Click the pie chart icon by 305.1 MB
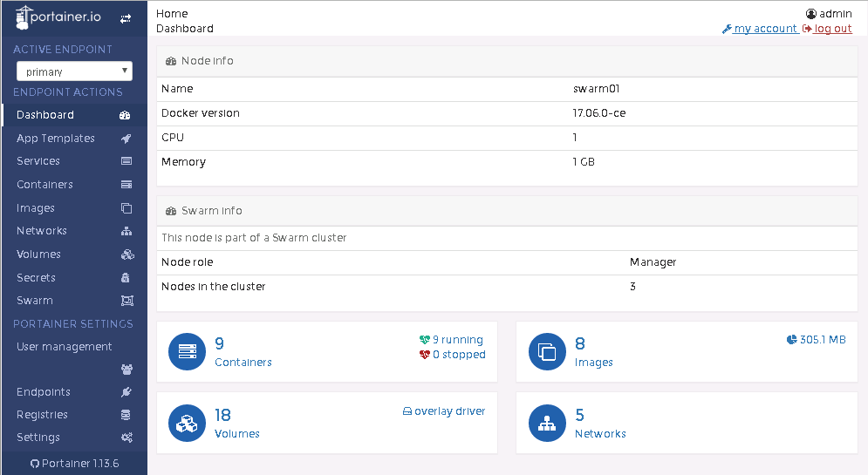Image resolution: width=868 pixels, height=475 pixels. pos(791,340)
